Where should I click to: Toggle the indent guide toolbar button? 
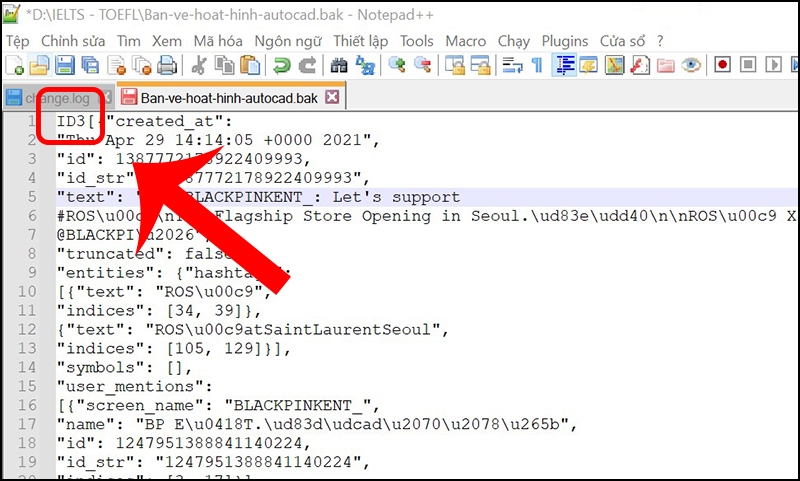coord(564,65)
